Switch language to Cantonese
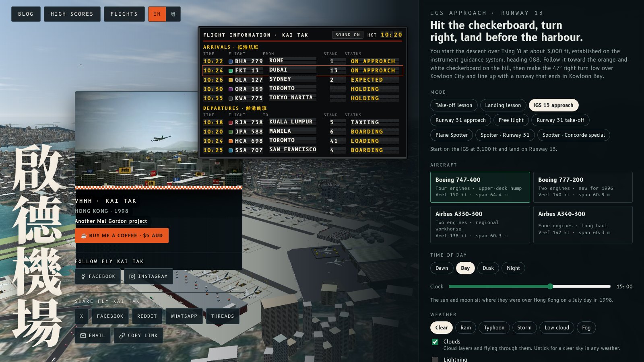 pyautogui.click(x=173, y=14)
